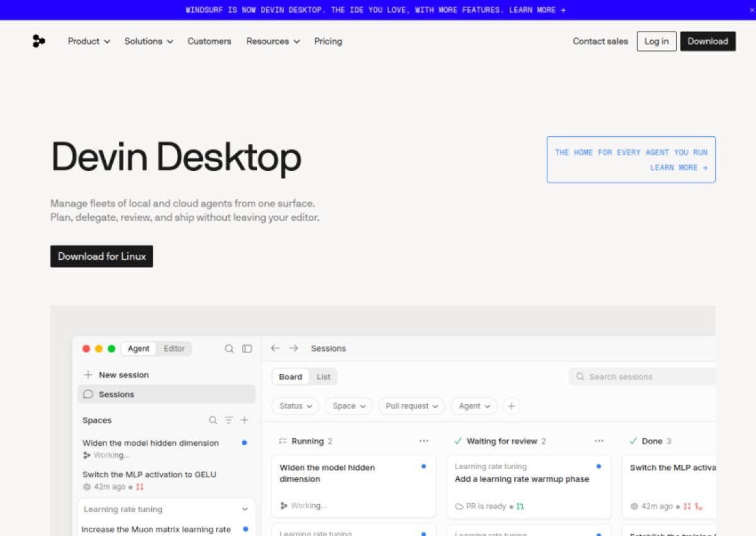
Task: Click the Devin Desktop headline
Action: pyautogui.click(x=176, y=157)
